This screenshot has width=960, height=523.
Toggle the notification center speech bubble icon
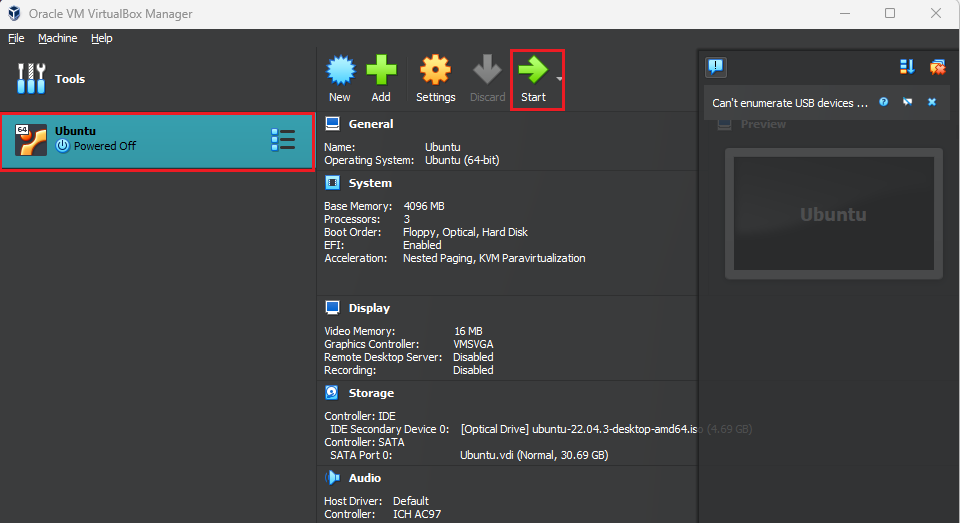click(716, 66)
